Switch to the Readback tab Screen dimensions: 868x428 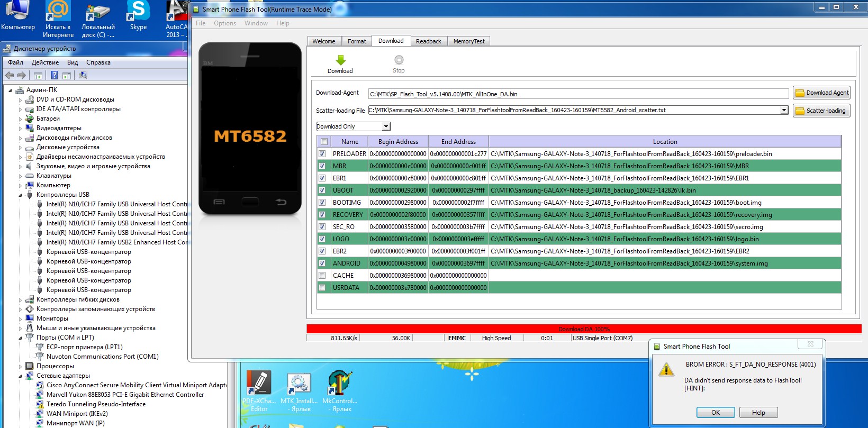(x=428, y=41)
